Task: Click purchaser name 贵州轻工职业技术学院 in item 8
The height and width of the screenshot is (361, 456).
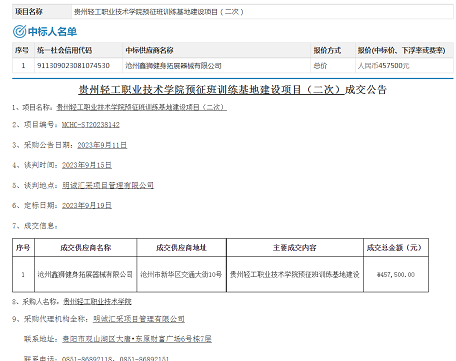Action: [x=97, y=302]
